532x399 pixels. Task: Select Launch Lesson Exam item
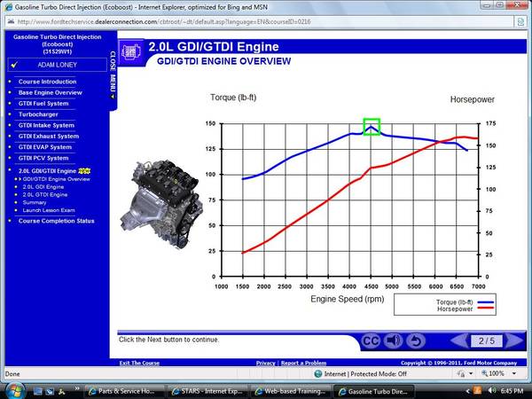[x=49, y=210]
